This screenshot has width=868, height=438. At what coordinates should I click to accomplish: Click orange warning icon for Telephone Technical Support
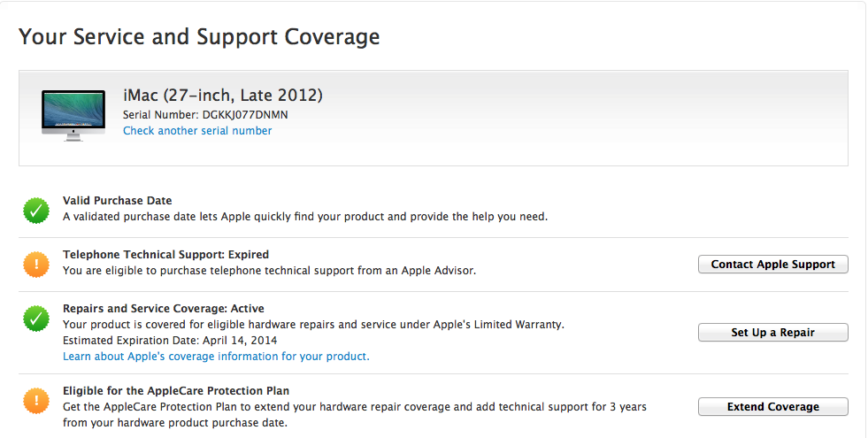pos(36,265)
